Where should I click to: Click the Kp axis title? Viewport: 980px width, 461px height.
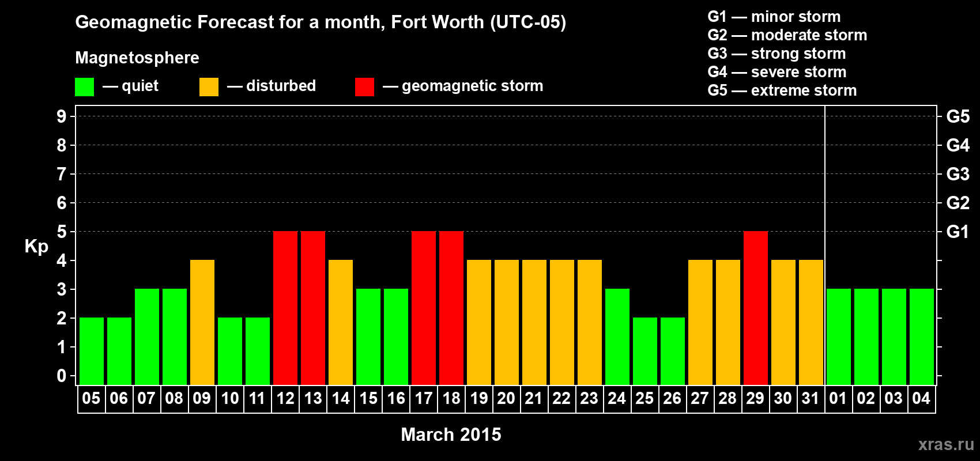click(36, 247)
